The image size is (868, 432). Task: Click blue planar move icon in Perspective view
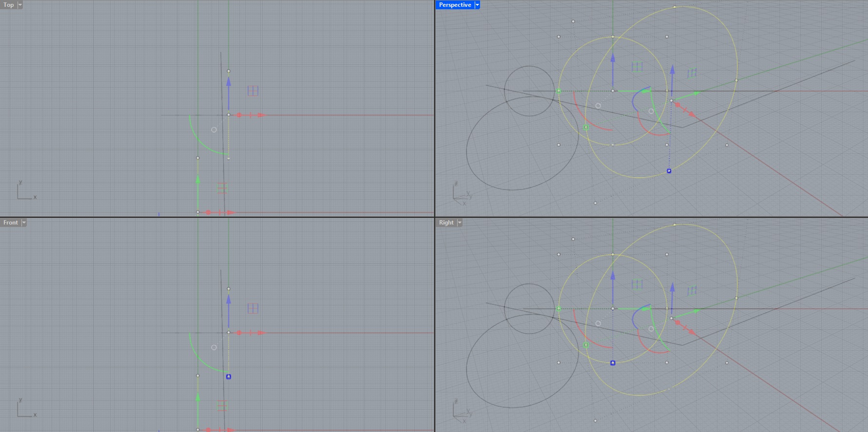[x=692, y=73]
